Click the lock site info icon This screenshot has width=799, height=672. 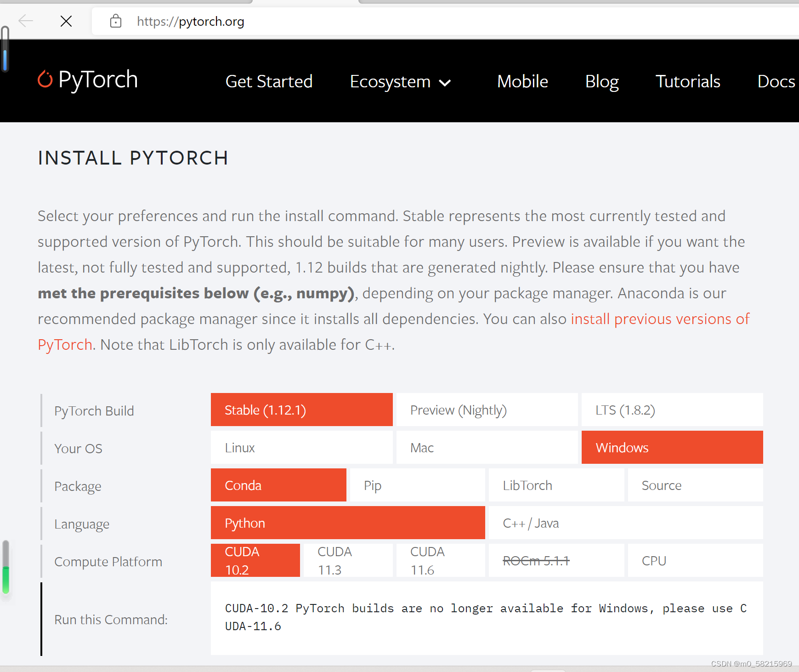click(x=116, y=21)
